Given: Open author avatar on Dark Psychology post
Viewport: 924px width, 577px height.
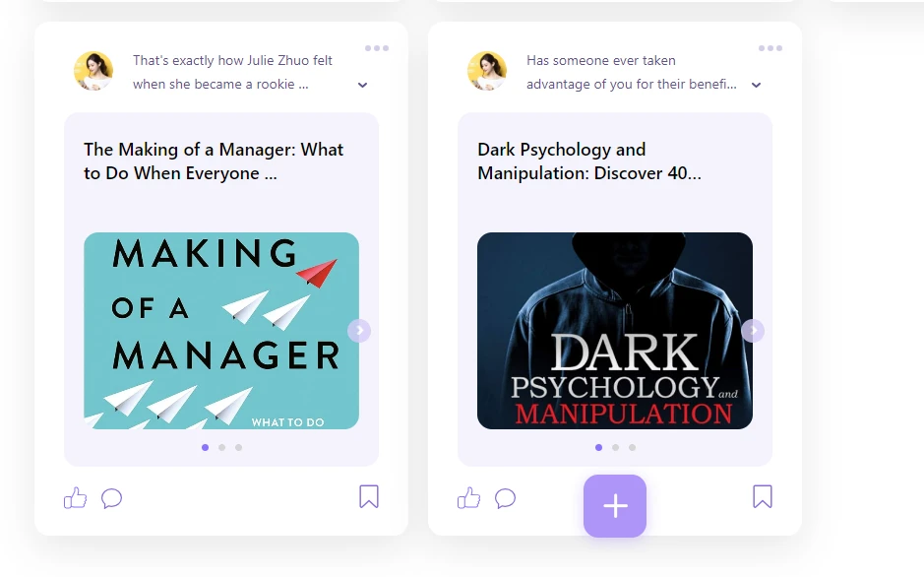Looking at the screenshot, I should click(x=487, y=71).
